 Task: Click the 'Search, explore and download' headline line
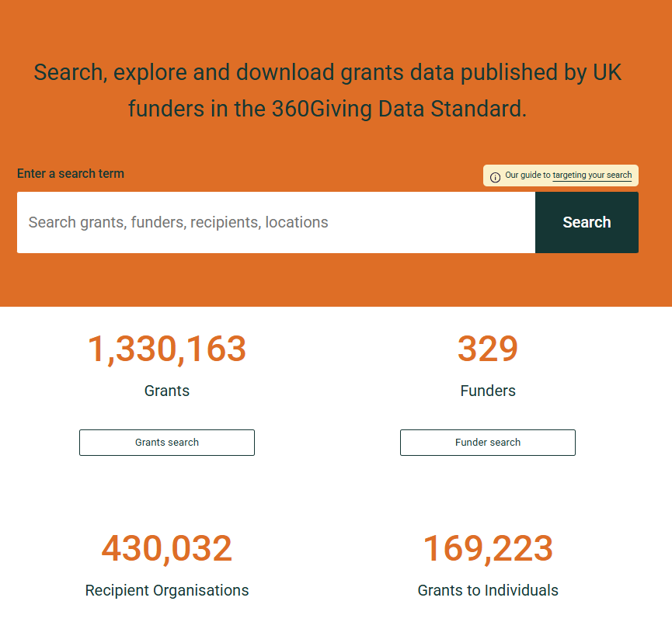point(186,73)
